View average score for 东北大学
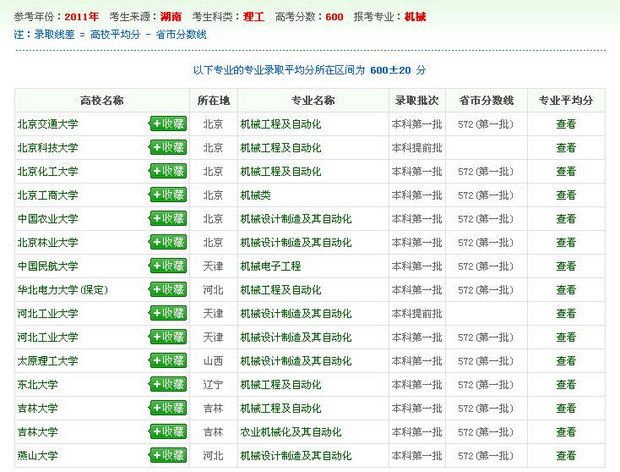Viewport: 620px width, 472px height. [x=566, y=385]
